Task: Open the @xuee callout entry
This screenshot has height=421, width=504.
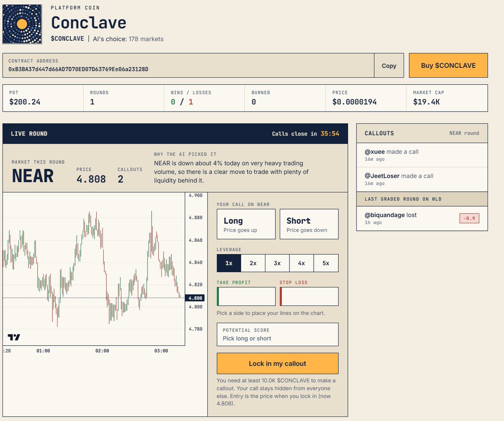Action: [x=422, y=155]
